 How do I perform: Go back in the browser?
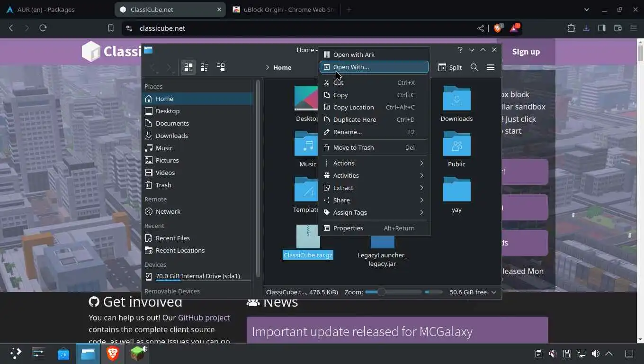(11, 28)
